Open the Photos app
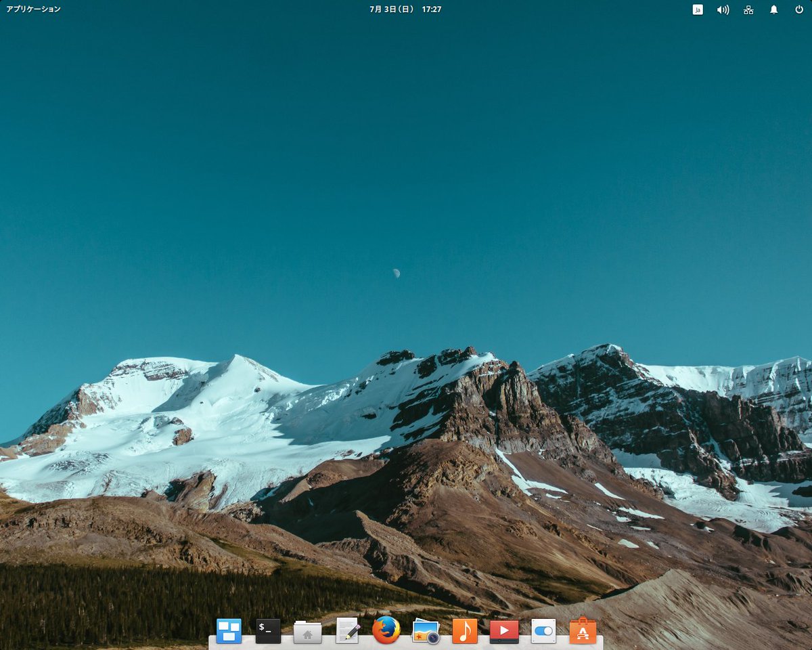This screenshot has width=812, height=650. click(x=425, y=630)
